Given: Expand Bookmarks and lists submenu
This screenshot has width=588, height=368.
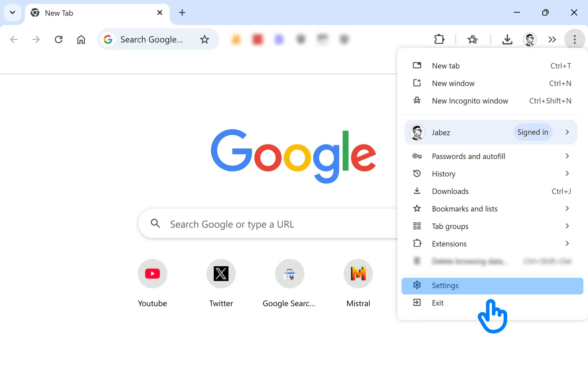Looking at the screenshot, I should pyautogui.click(x=492, y=209).
